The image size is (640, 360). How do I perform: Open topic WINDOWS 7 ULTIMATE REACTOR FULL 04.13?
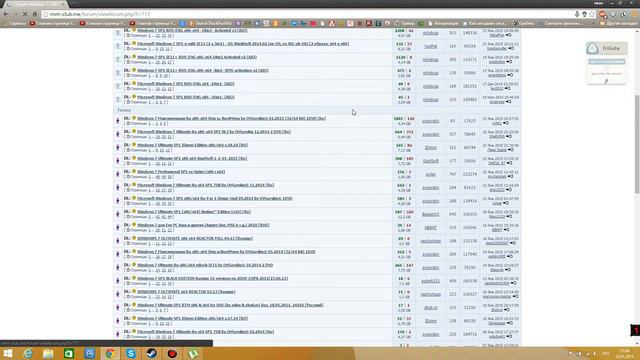point(195,238)
